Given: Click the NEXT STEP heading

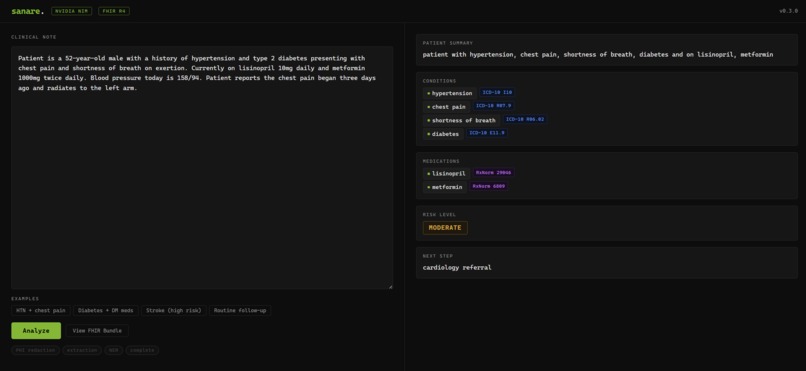Looking at the screenshot, I should (438, 256).
